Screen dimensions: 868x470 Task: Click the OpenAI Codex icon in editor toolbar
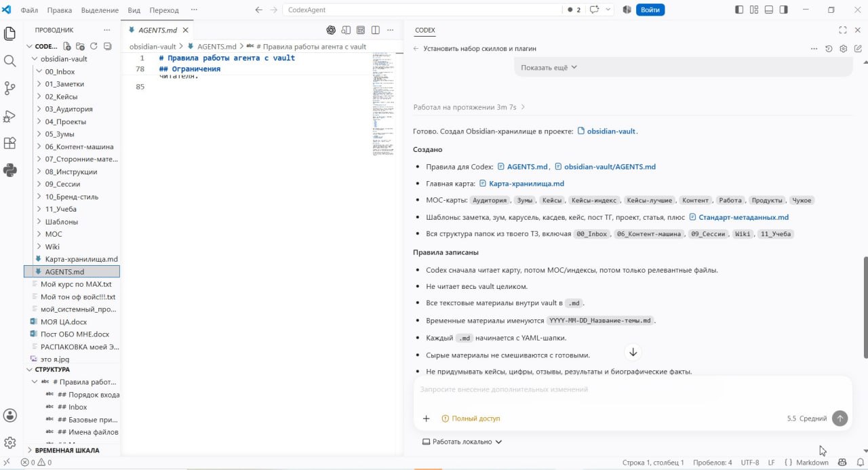pyautogui.click(x=331, y=30)
